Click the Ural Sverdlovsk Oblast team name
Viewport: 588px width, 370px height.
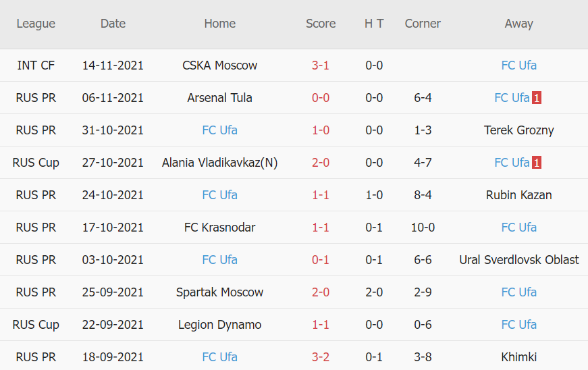(x=518, y=260)
